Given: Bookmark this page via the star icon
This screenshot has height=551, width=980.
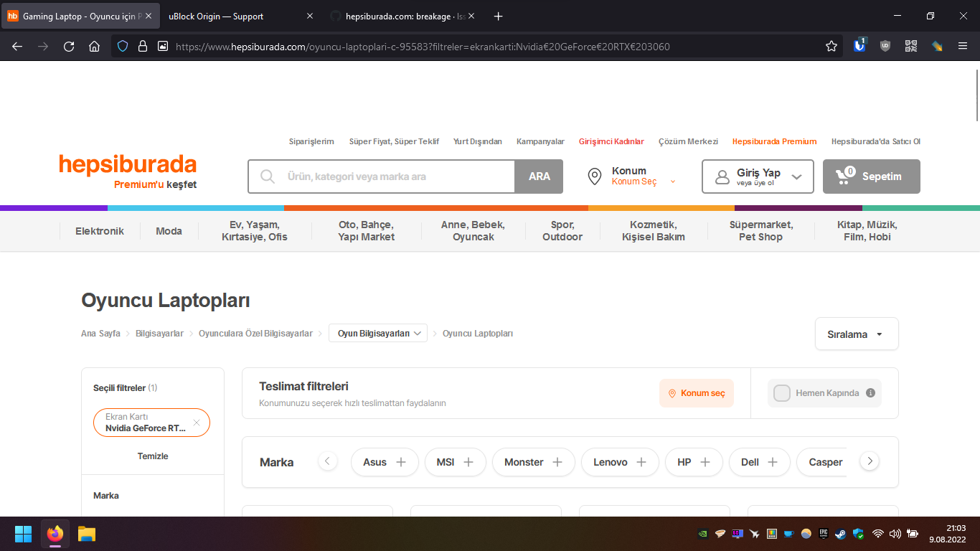Looking at the screenshot, I should (x=831, y=46).
